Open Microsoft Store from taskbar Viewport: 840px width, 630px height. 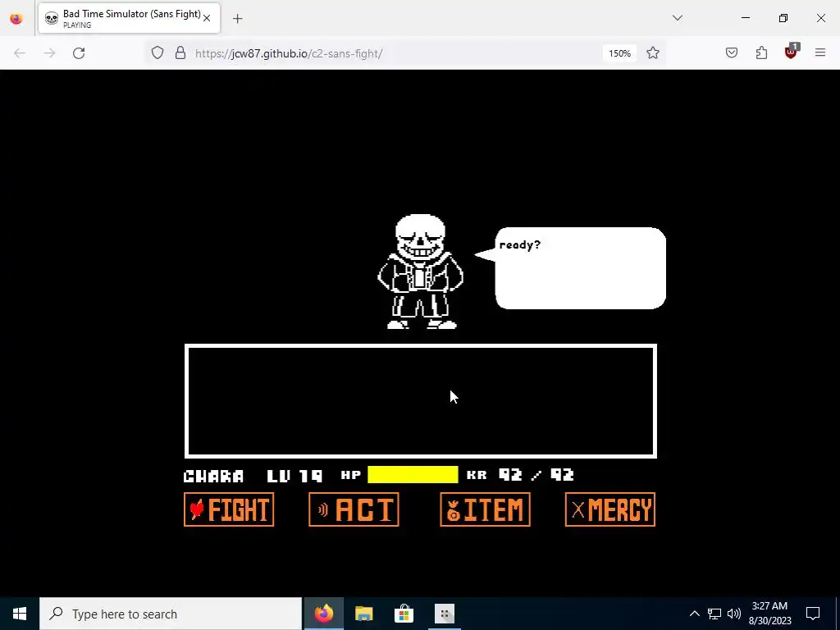tap(404, 614)
